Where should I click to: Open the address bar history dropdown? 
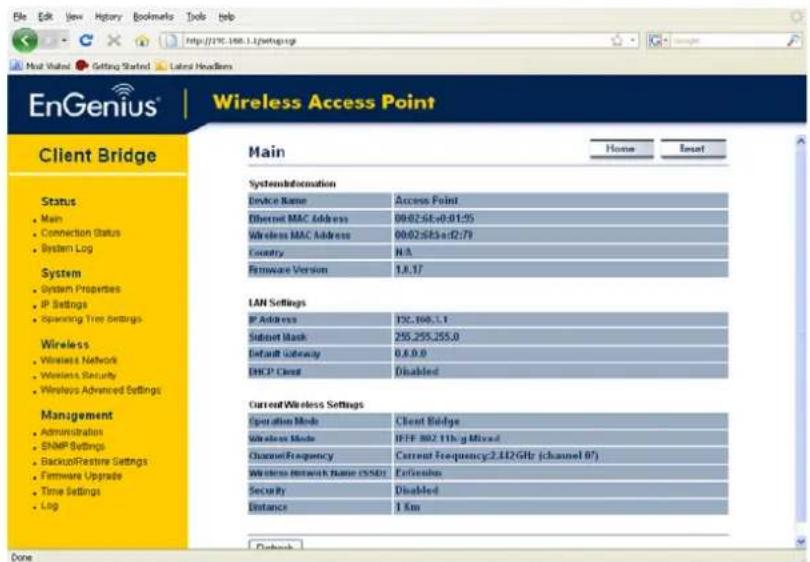click(633, 40)
